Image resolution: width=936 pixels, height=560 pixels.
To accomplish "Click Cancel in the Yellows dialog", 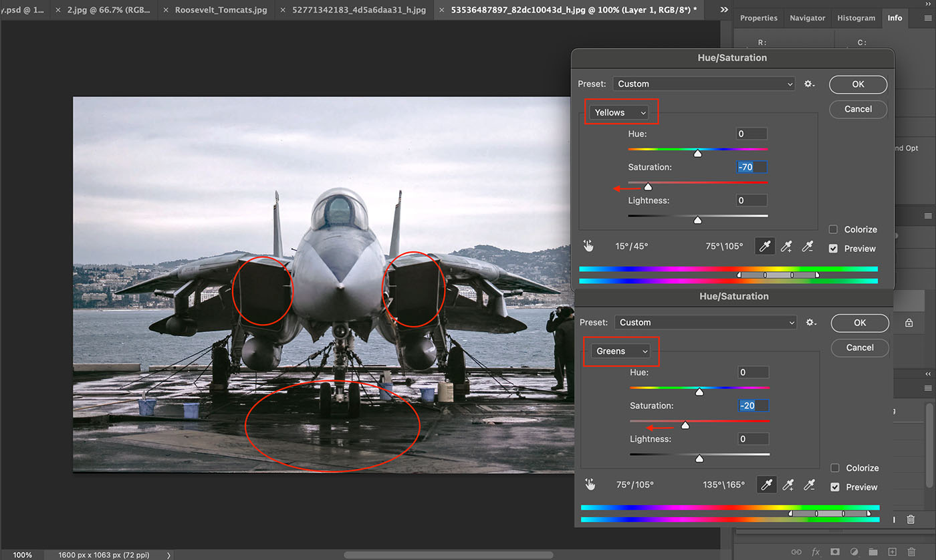I will (x=858, y=109).
